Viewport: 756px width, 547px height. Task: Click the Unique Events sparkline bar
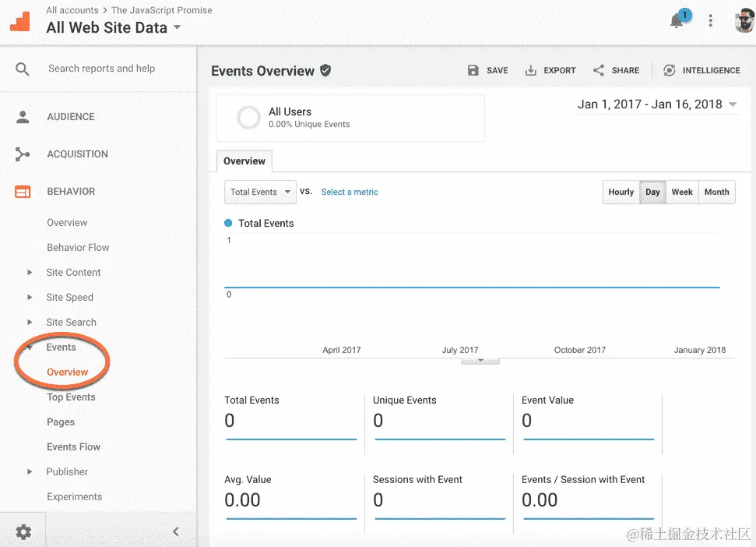[x=440, y=439]
